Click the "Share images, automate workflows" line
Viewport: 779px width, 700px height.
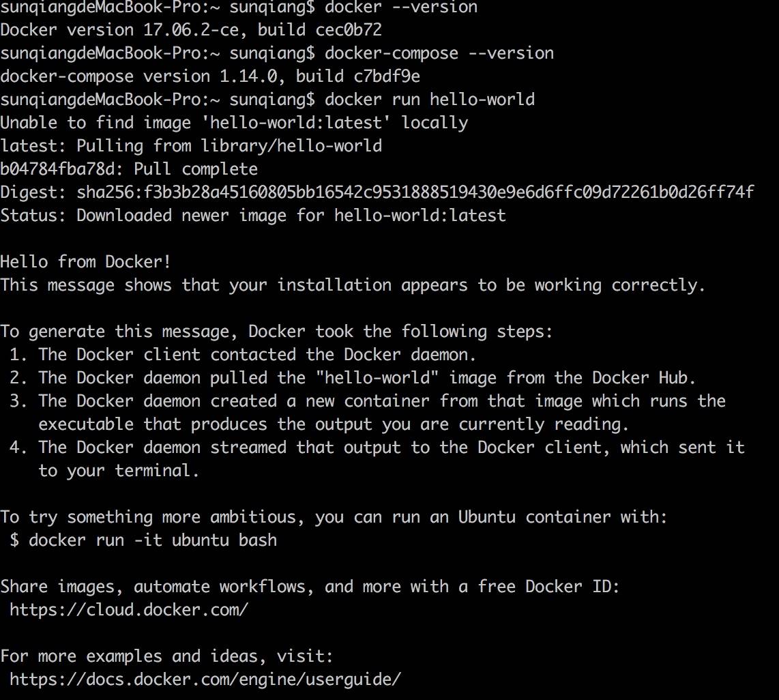click(310, 587)
